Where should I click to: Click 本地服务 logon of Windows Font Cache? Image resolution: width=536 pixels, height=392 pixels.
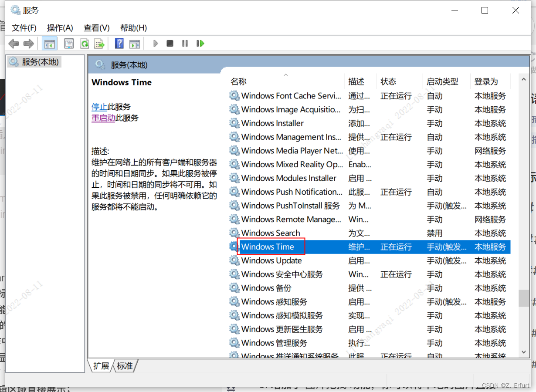point(490,96)
